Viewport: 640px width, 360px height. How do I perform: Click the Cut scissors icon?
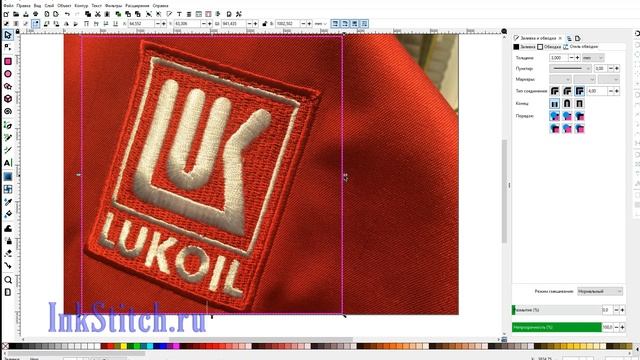click(98, 14)
